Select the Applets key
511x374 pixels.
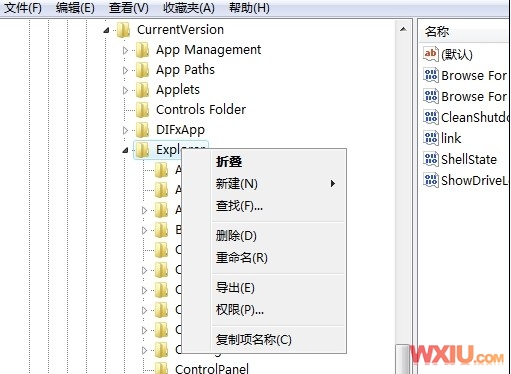pyautogui.click(x=178, y=90)
